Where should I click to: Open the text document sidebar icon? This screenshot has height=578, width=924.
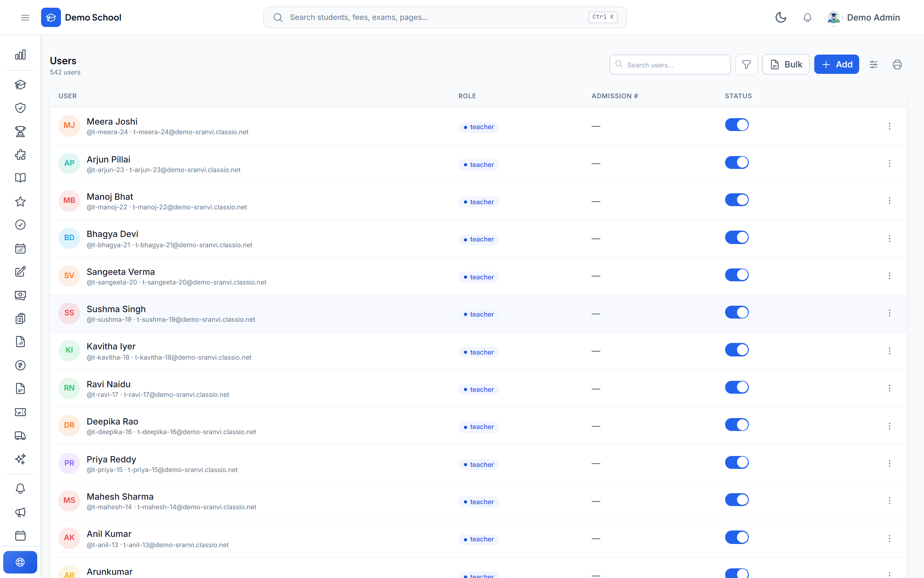[20, 389]
